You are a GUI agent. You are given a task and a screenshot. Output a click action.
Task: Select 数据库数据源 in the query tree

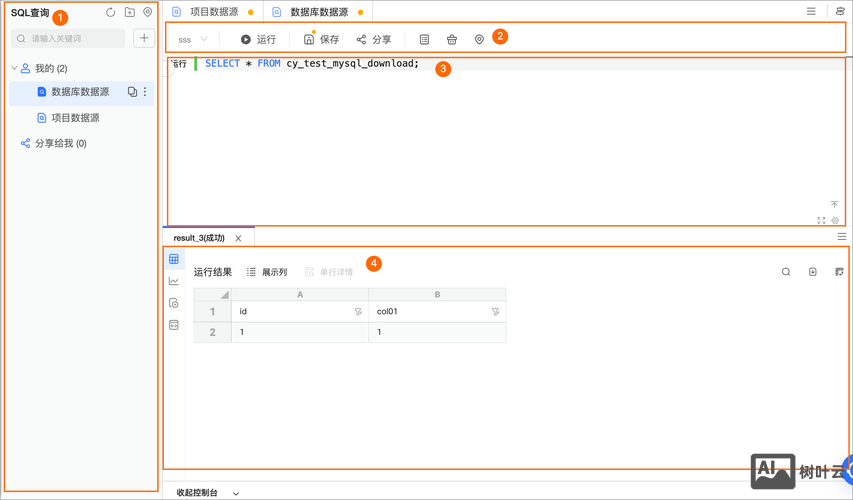pos(81,92)
